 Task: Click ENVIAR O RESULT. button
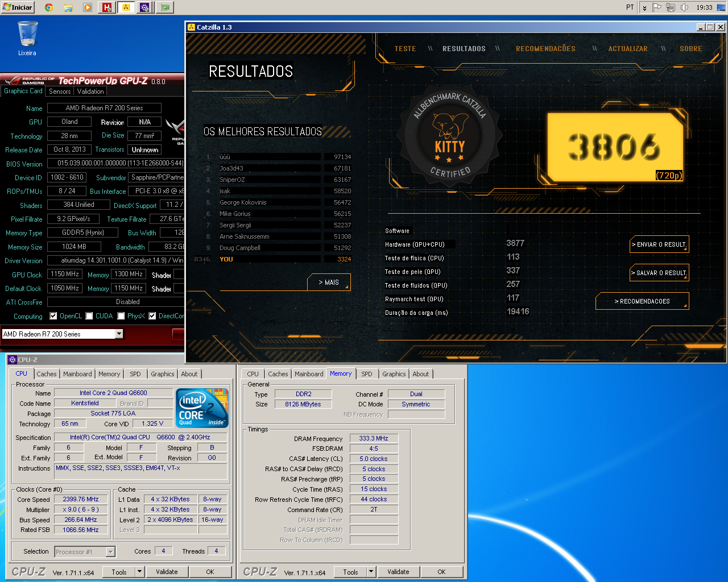click(659, 244)
